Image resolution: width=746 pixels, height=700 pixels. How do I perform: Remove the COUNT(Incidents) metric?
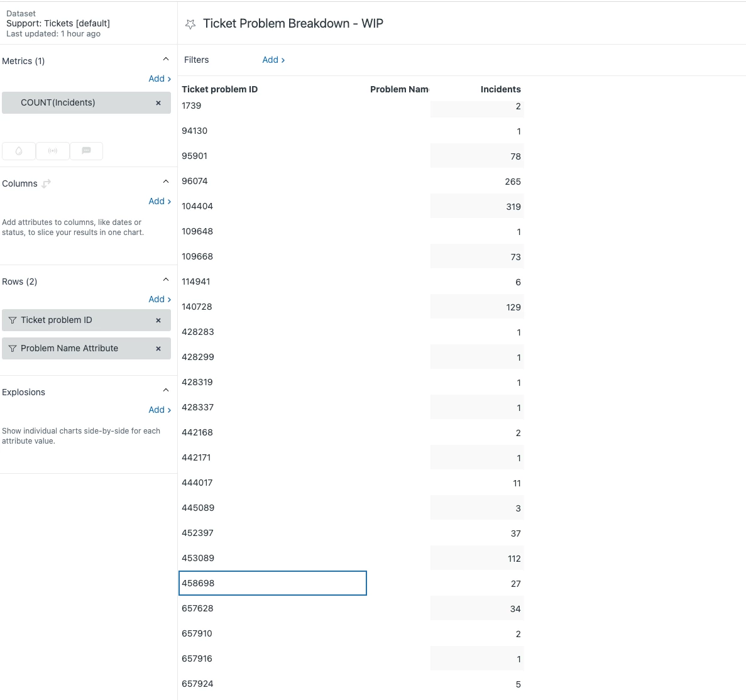pos(158,102)
